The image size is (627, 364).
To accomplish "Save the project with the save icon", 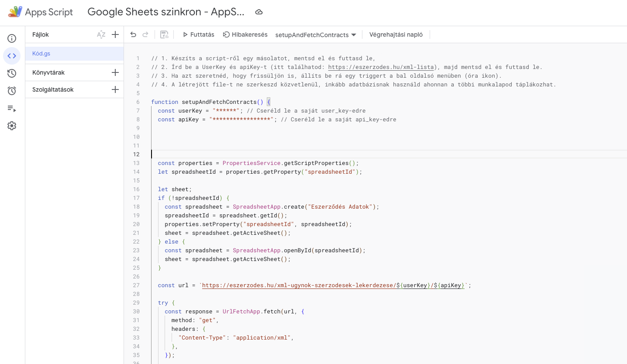I will (x=164, y=34).
